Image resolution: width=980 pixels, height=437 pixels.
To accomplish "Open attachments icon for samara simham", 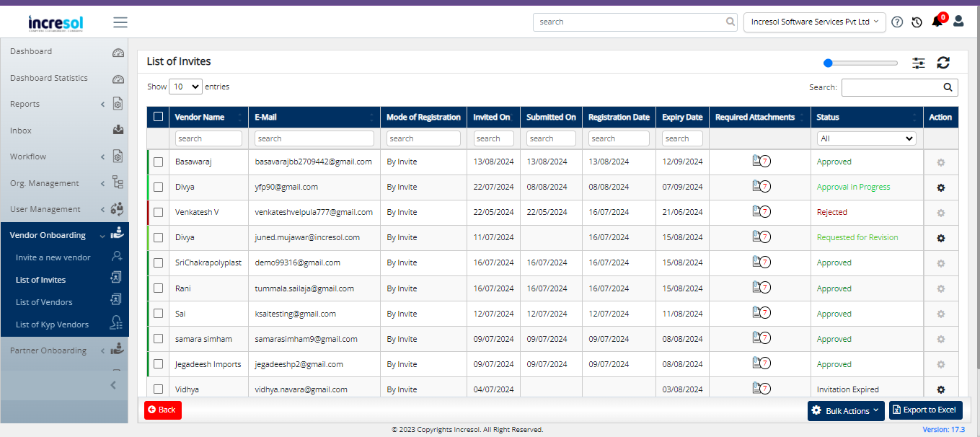I will (x=760, y=339).
